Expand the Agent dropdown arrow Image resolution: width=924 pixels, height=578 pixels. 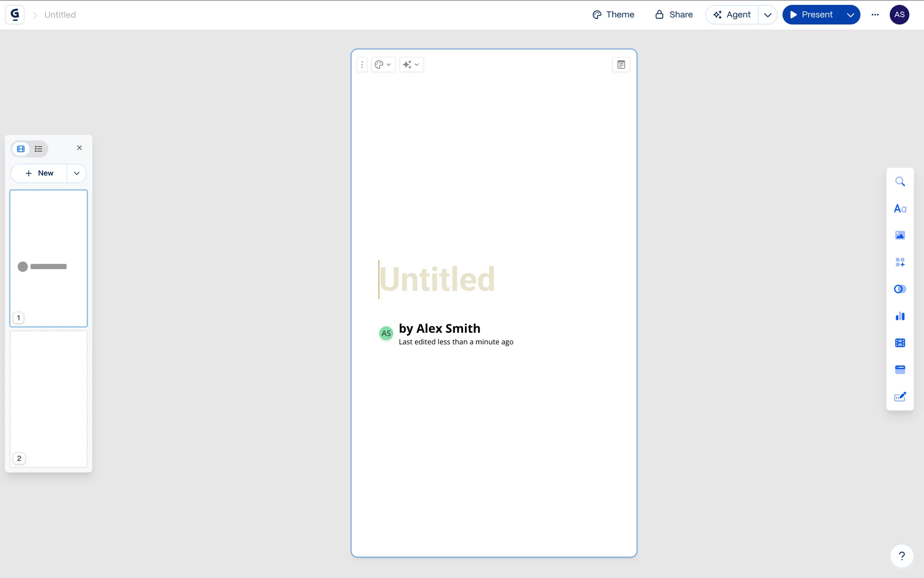[x=768, y=15]
